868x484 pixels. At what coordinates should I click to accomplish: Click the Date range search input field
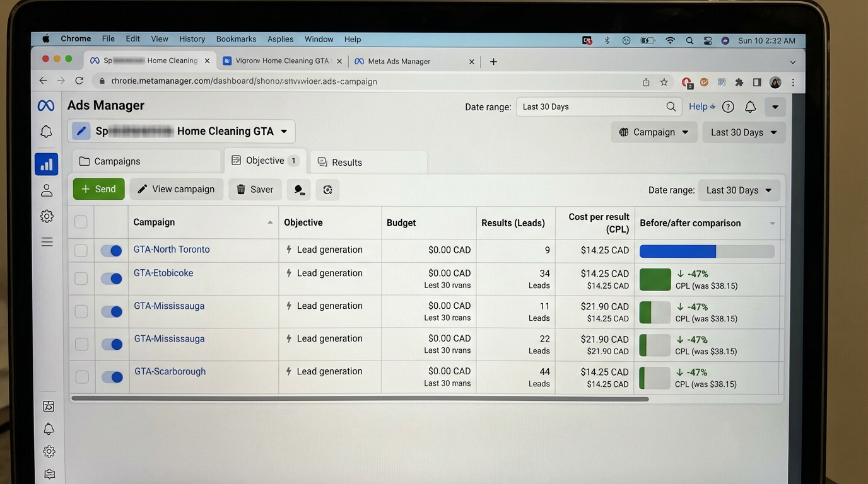coord(599,107)
